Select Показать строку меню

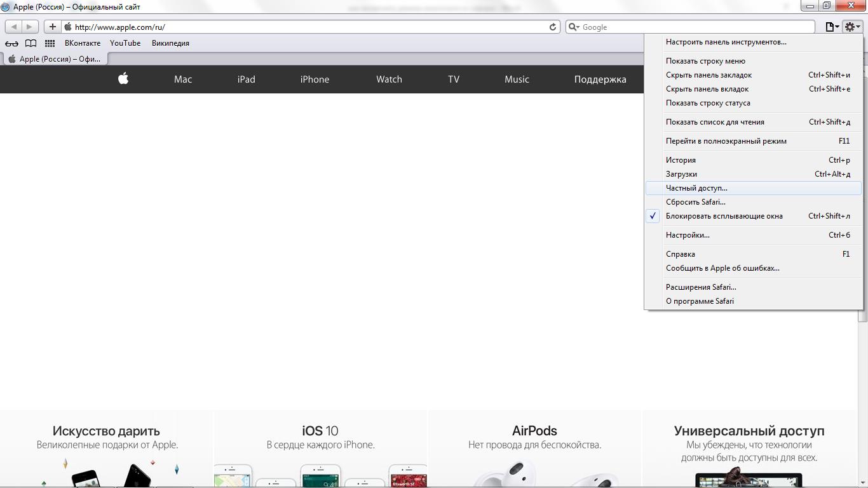(x=754, y=61)
